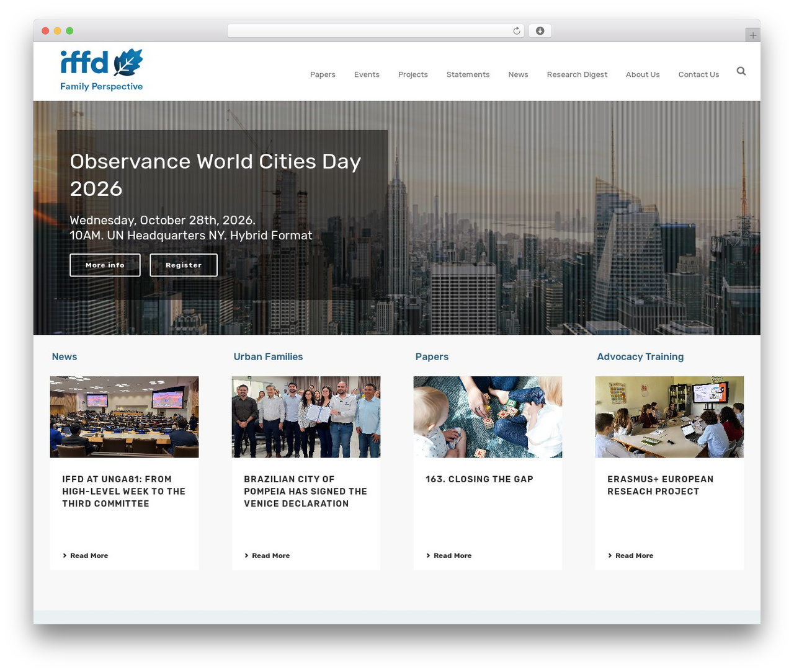The width and height of the screenshot is (794, 672).
Task: Go to the Research Digest page
Action: (x=577, y=74)
